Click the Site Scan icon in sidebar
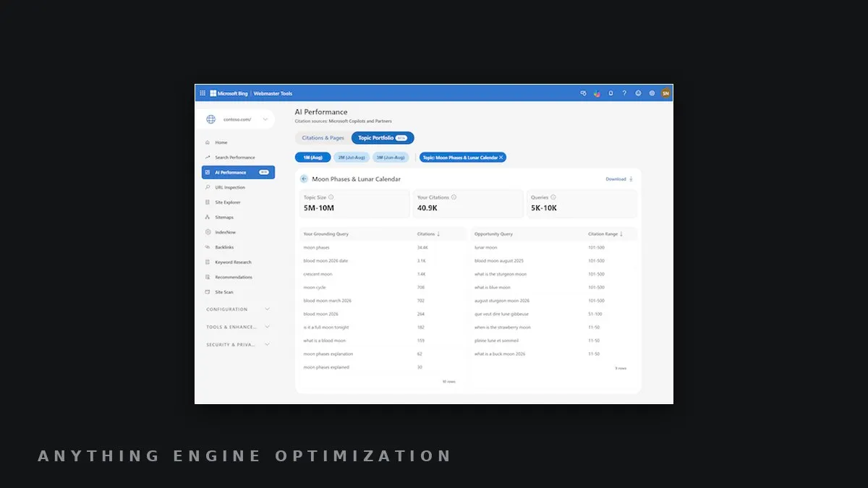 (208, 292)
